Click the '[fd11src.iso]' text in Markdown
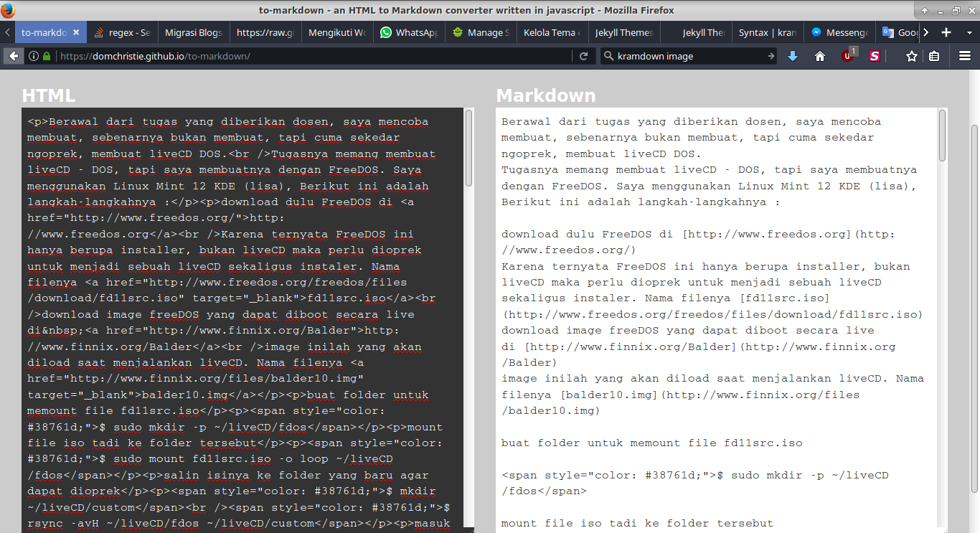This screenshot has width=980, height=533. tap(785, 298)
